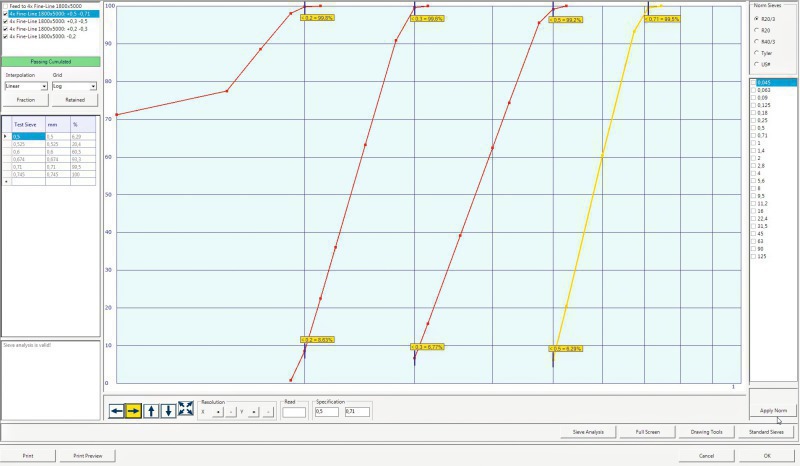Switch to the Drawing Tools tab
The image size is (800, 466).
pos(706,432)
